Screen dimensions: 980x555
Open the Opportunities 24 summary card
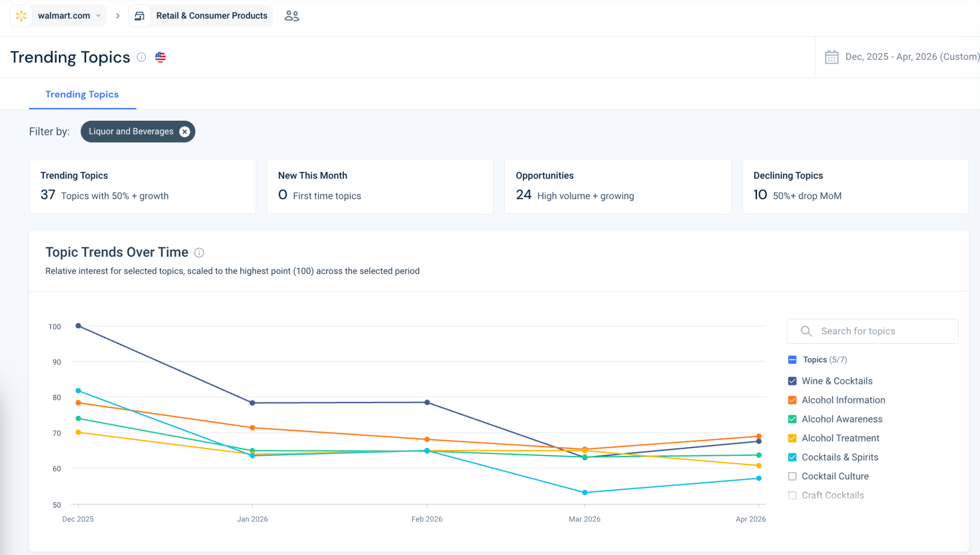point(618,186)
